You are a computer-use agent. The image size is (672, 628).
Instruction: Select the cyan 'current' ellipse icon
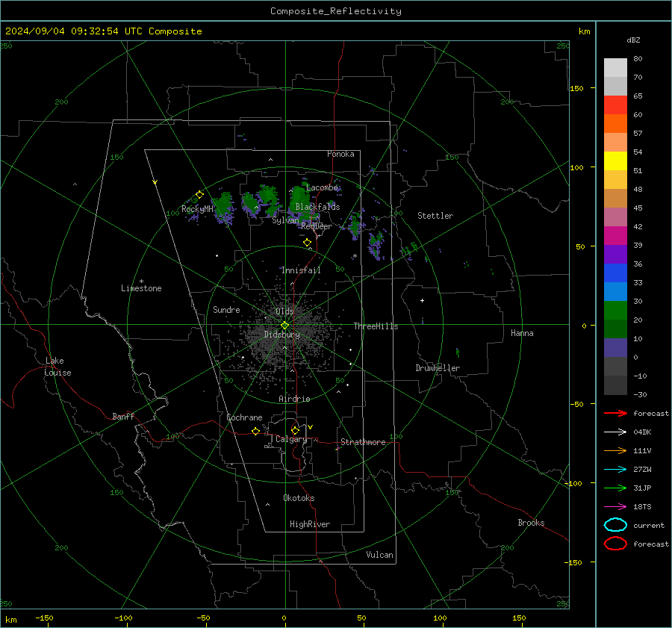[x=615, y=525]
